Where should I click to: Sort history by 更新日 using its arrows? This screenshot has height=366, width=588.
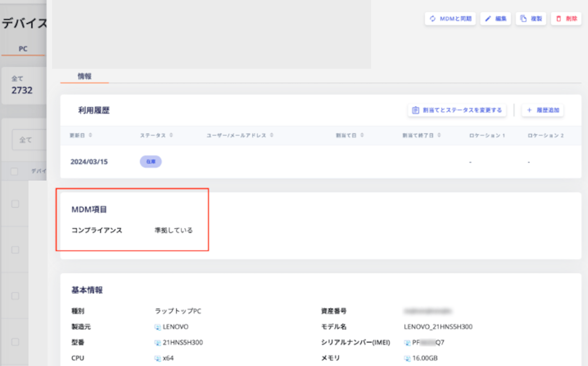[90, 135]
